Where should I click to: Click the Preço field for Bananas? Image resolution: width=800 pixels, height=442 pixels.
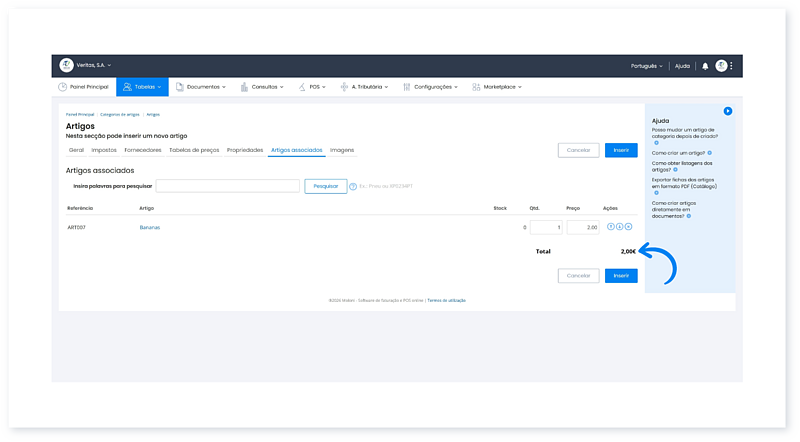[x=582, y=227]
